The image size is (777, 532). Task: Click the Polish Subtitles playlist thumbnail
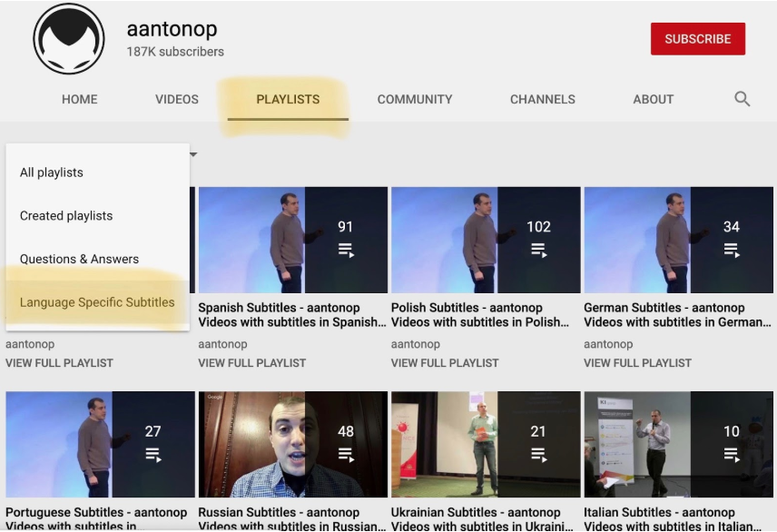[486, 240]
